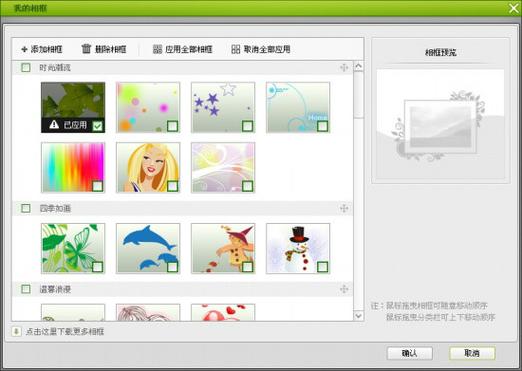Click the 应用全部相框 toolbar button
Image resolution: width=522 pixels, height=371 pixels.
[183, 49]
